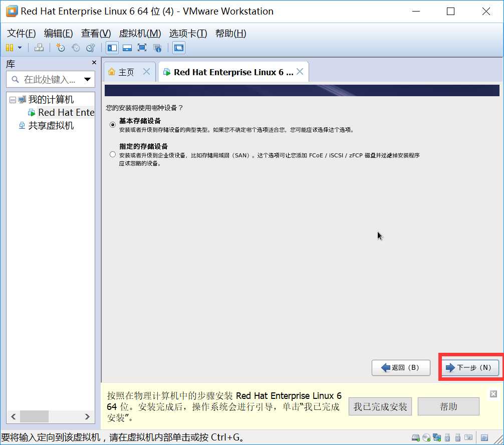Close the Red Hat Enterprise Linux 6 tab
Image resolution: width=504 pixels, height=445 pixels.
pyautogui.click(x=300, y=71)
